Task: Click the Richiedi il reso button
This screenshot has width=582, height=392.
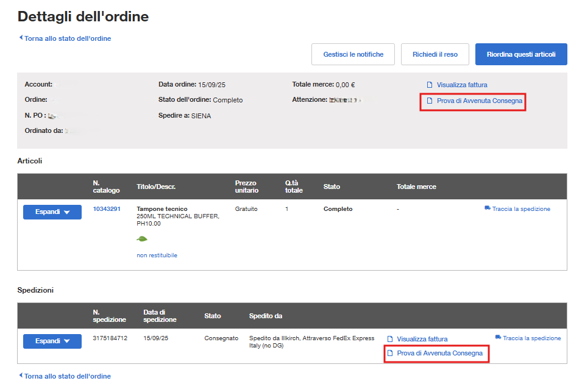Action: [435, 54]
